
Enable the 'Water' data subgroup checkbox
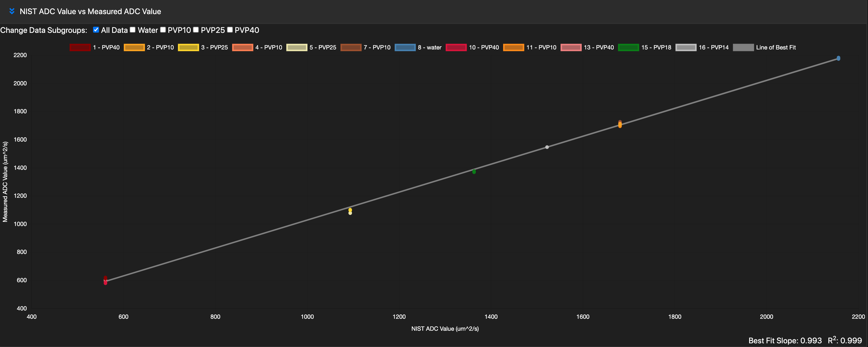(132, 30)
